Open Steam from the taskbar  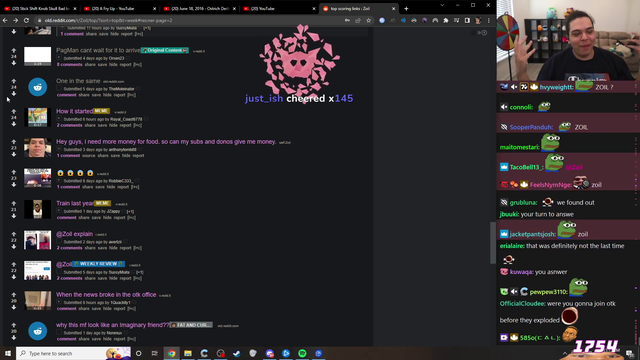pyautogui.click(x=237, y=353)
